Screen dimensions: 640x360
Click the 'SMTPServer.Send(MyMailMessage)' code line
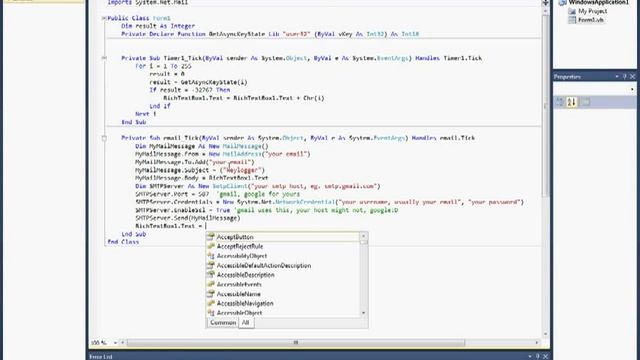pos(188,218)
